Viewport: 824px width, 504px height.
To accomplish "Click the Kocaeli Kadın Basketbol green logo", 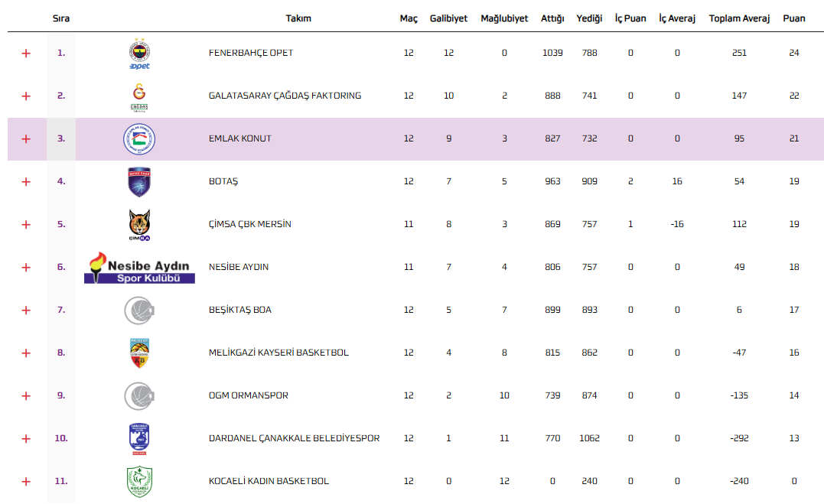I will pyautogui.click(x=139, y=482).
